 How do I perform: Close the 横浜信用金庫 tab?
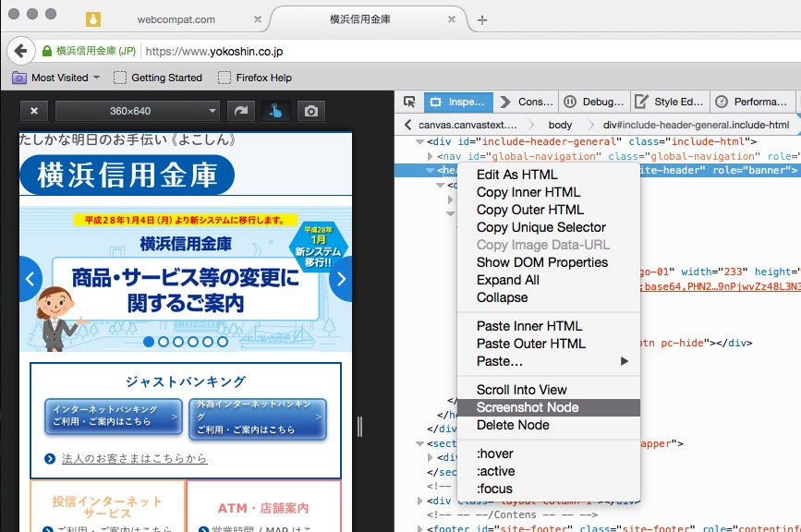452,19
